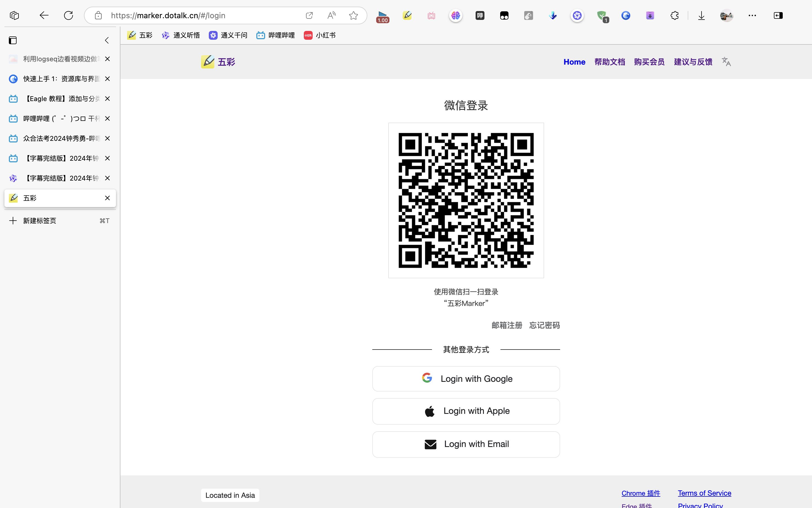Image resolution: width=812 pixels, height=508 pixels.
Task: Click the user profile avatar
Action: coord(726,15)
